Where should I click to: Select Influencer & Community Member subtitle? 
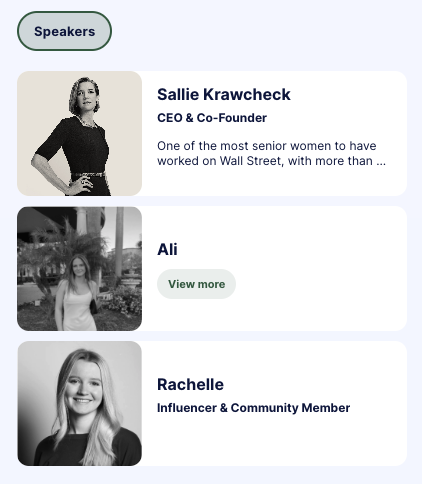(x=254, y=408)
